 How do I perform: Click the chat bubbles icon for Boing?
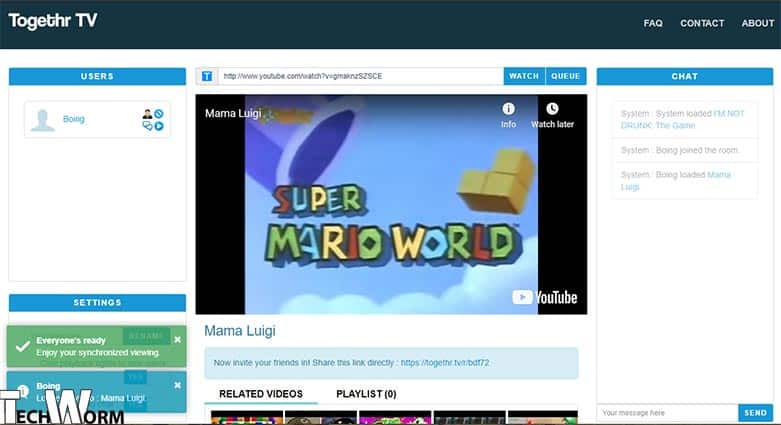[147, 126]
